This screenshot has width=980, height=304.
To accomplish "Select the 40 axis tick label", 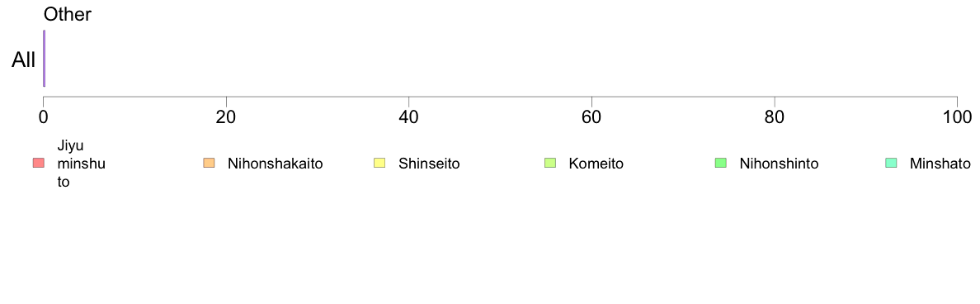I will pyautogui.click(x=409, y=116).
